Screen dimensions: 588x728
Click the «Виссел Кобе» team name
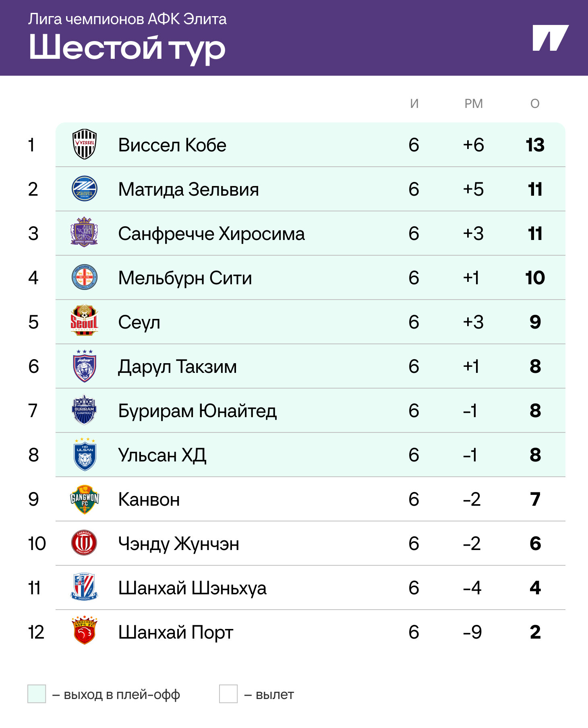pos(172,145)
